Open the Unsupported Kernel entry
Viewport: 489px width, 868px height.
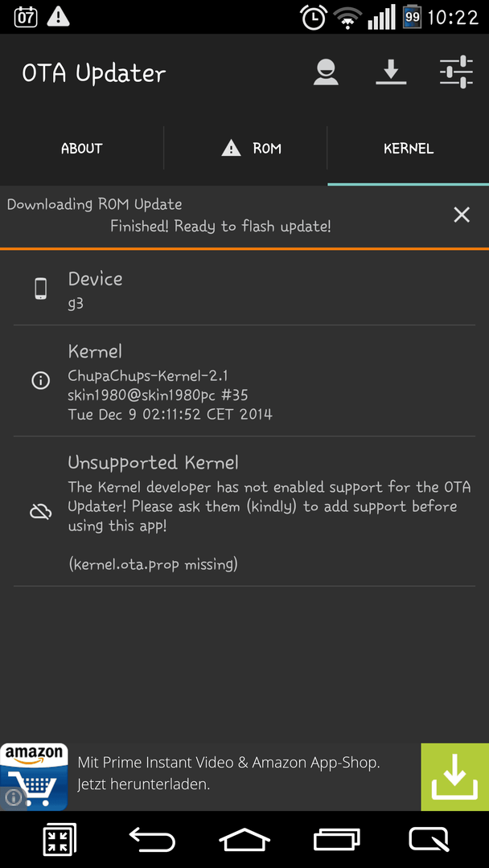pyautogui.click(x=244, y=511)
